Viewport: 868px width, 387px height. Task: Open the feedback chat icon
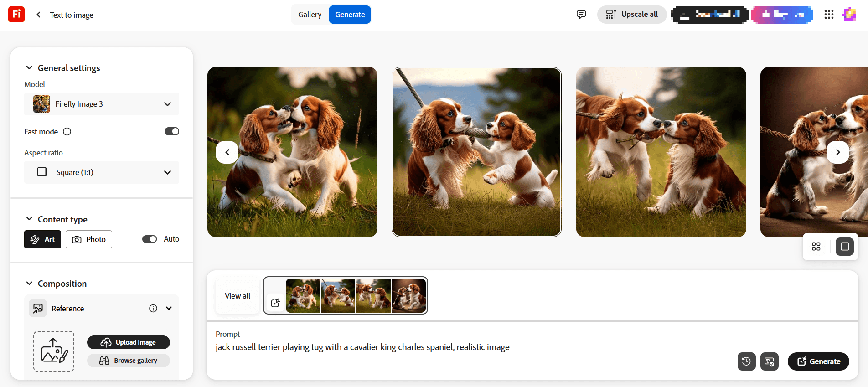click(581, 15)
